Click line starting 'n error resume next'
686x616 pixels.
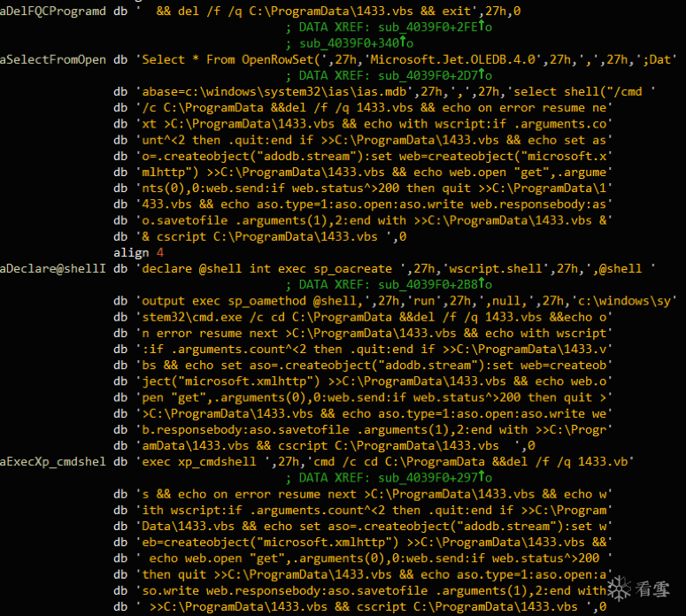point(363,334)
